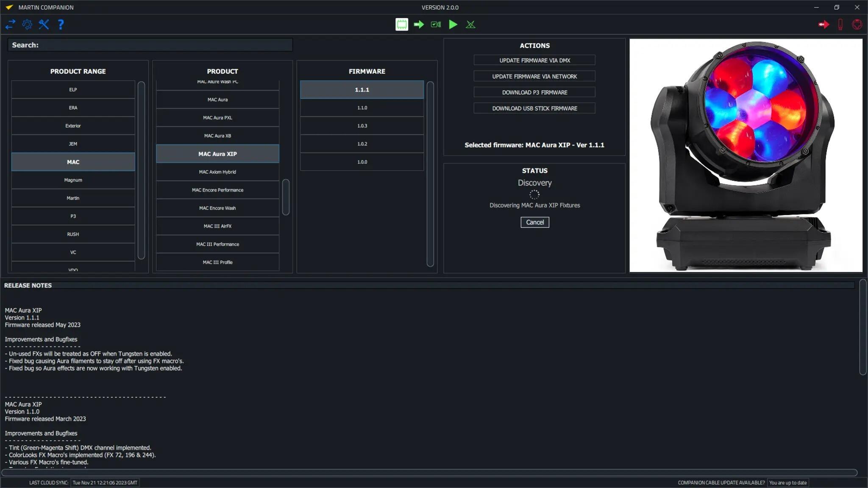Click the Tint (Green-Magenta Shift) release note

tap(78, 448)
